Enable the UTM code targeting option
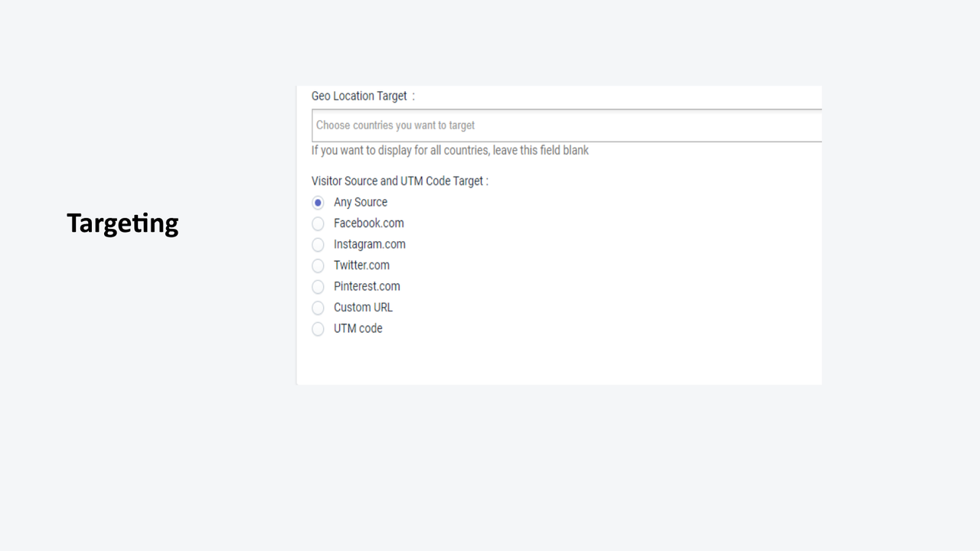The width and height of the screenshot is (980, 551). pos(318,329)
